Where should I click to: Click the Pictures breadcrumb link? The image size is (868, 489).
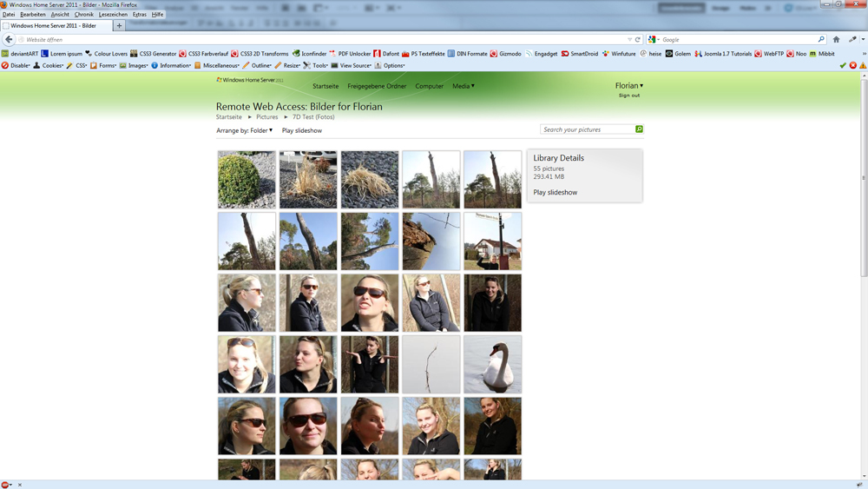[266, 117]
